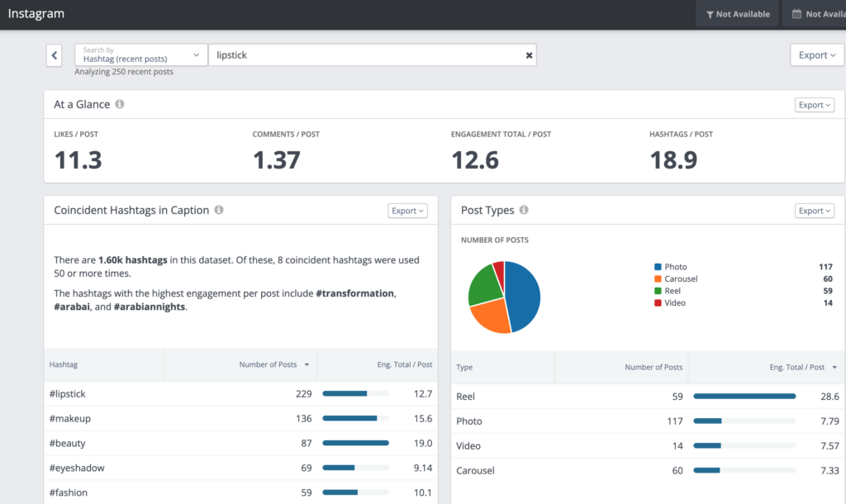Image resolution: width=846 pixels, height=504 pixels.
Task: Click the Hashtag column header
Action: click(63, 364)
